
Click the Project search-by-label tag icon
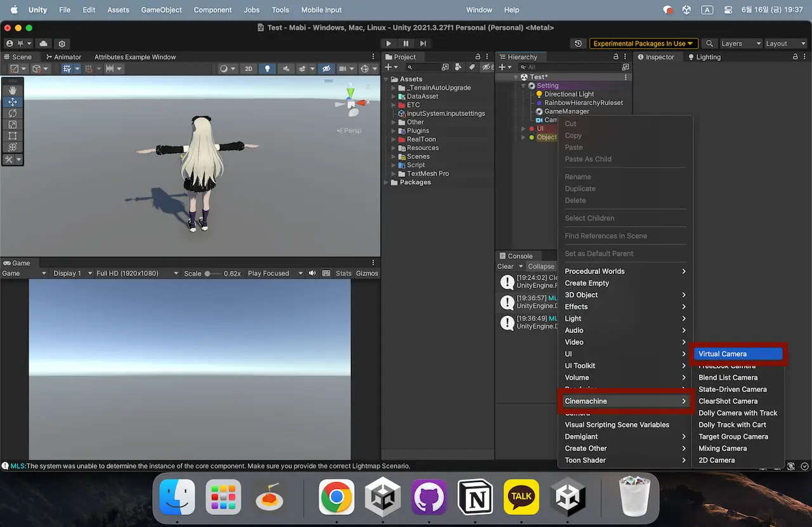471,67
